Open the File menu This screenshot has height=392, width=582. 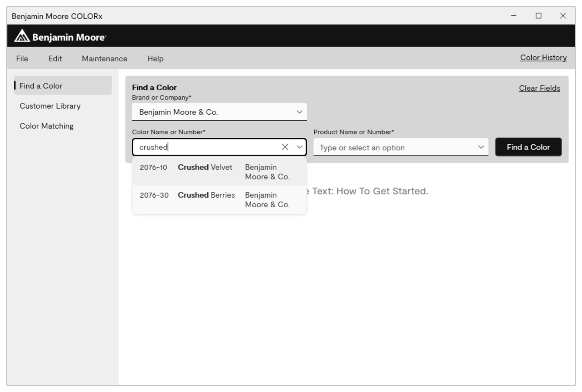[x=22, y=59]
